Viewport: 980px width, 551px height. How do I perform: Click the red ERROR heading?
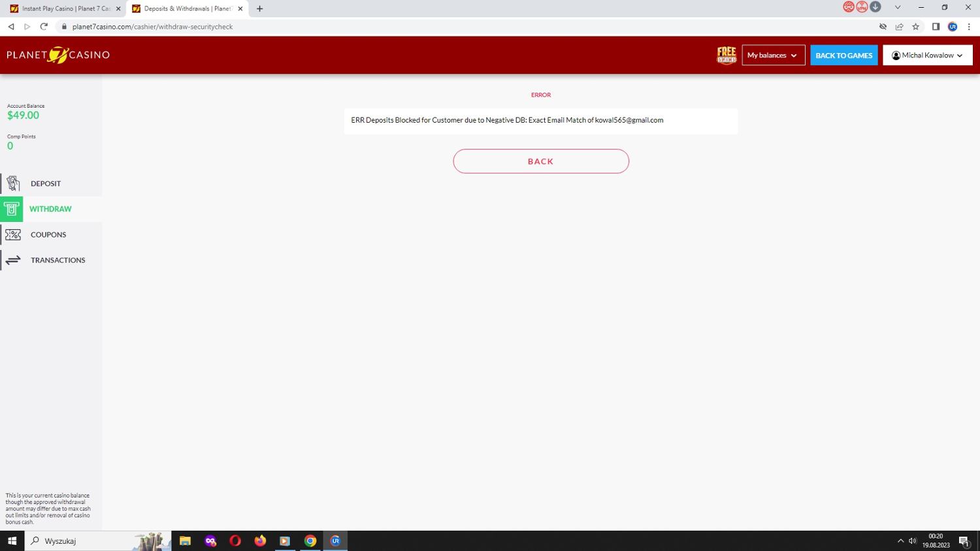[541, 95]
